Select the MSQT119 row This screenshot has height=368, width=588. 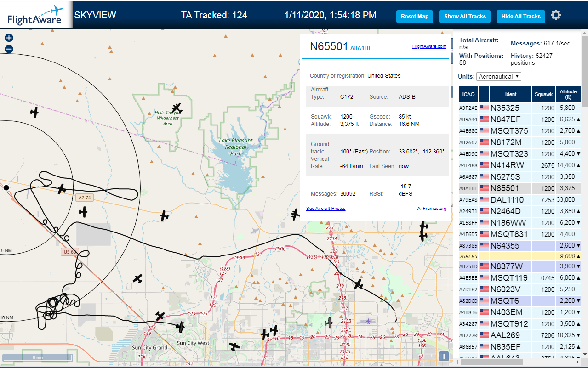520,277
